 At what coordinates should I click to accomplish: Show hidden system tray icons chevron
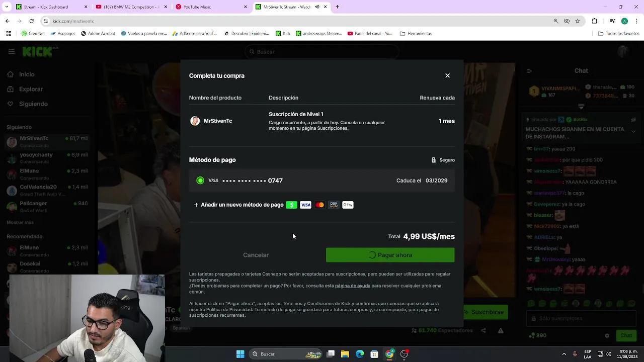(x=563, y=354)
